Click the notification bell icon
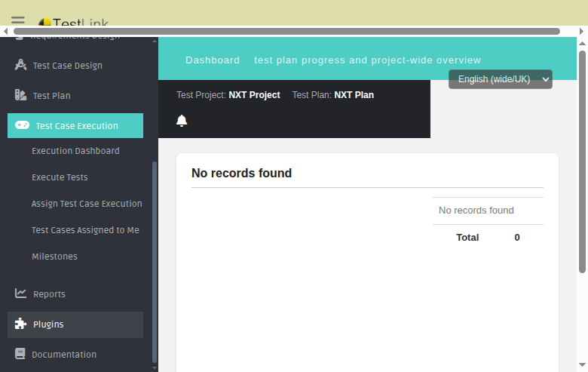The height and width of the screenshot is (372, 588). [182, 121]
